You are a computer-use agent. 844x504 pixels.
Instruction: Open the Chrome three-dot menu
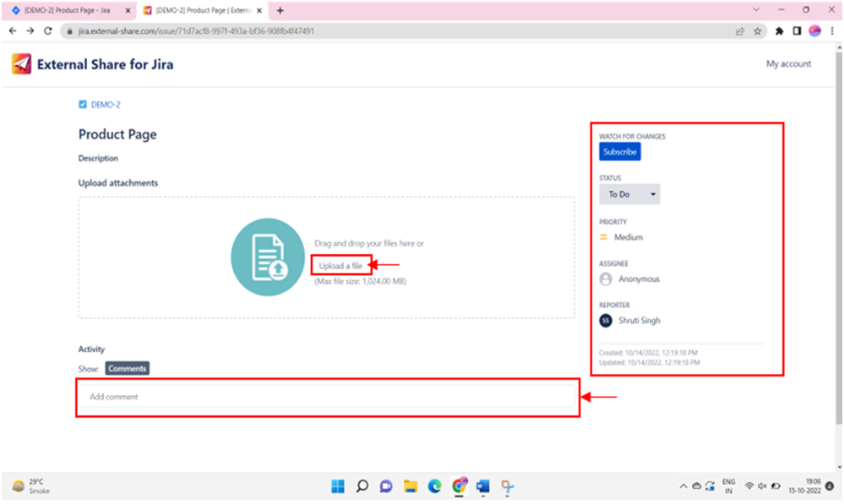click(x=832, y=31)
